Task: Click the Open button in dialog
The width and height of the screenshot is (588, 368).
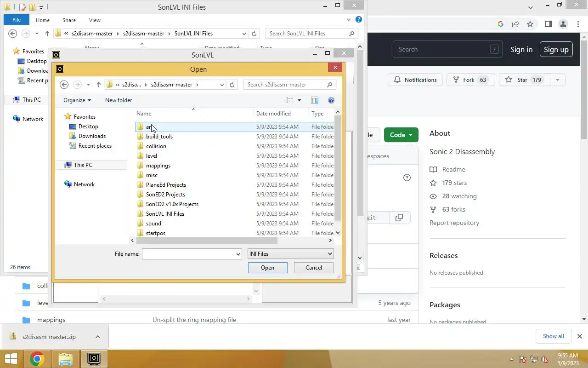Action: [x=268, y=268]
